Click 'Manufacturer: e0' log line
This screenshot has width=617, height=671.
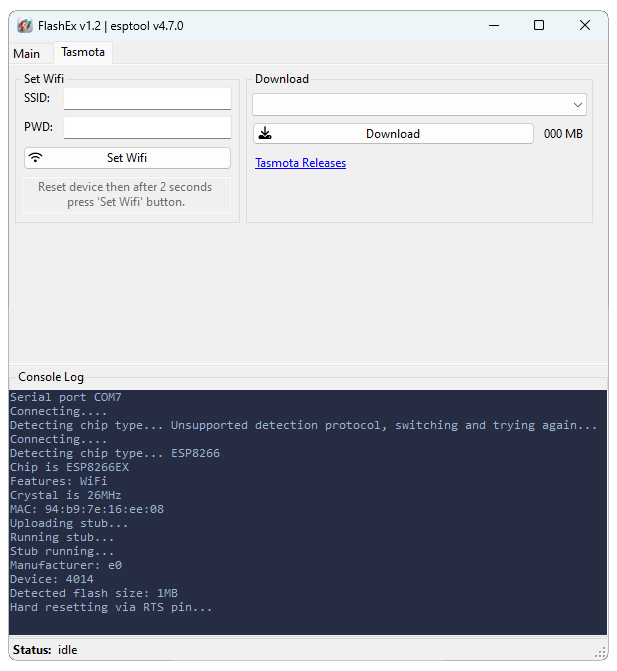(66, 565)
